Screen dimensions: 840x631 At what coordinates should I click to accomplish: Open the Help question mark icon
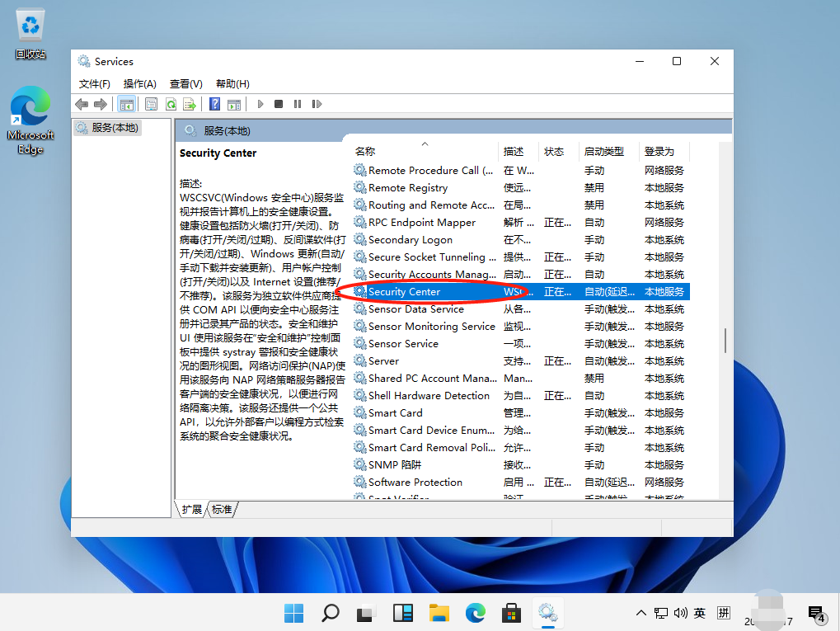[x=214, y=104]
